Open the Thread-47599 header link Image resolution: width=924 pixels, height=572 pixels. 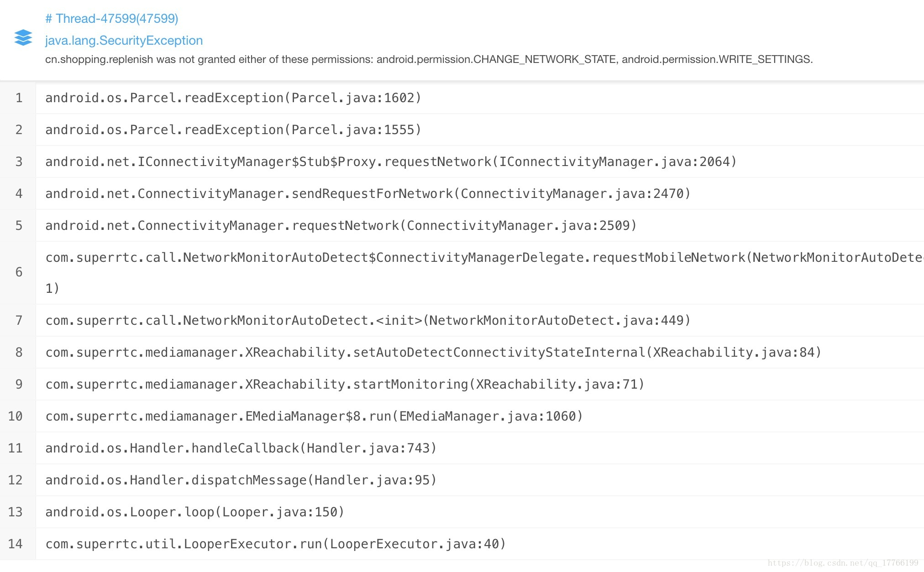pos(111,19)
